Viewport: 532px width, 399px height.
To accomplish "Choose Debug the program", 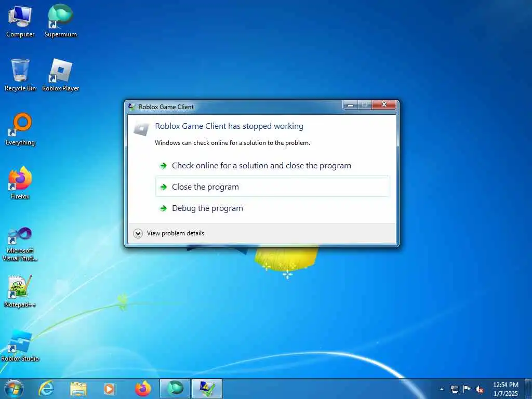I will (272, 208).
